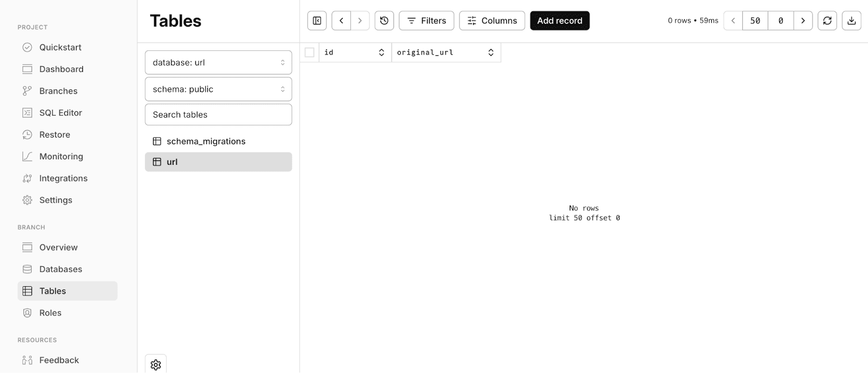Sort by the original_url column

tap(490, 53)
